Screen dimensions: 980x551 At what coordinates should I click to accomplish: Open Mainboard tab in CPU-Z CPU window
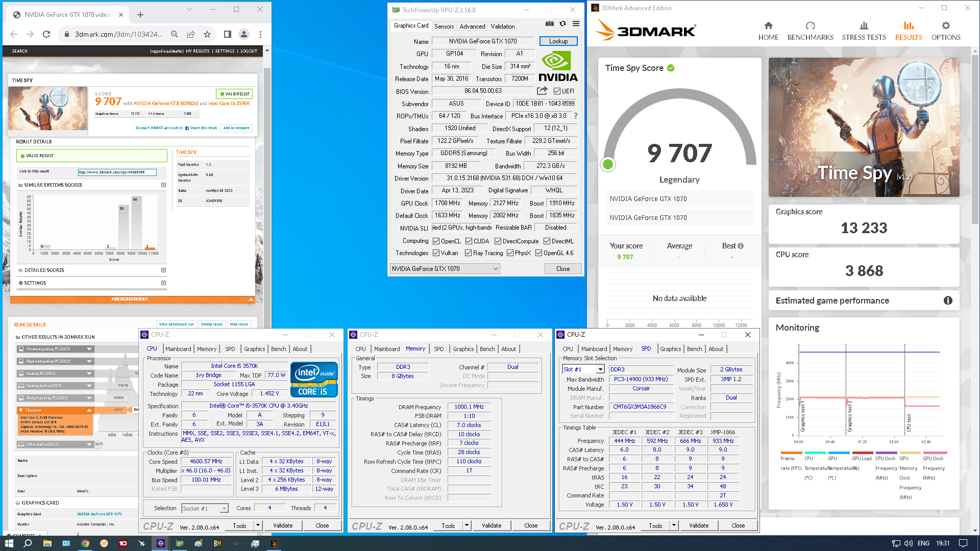pos(178,349)
